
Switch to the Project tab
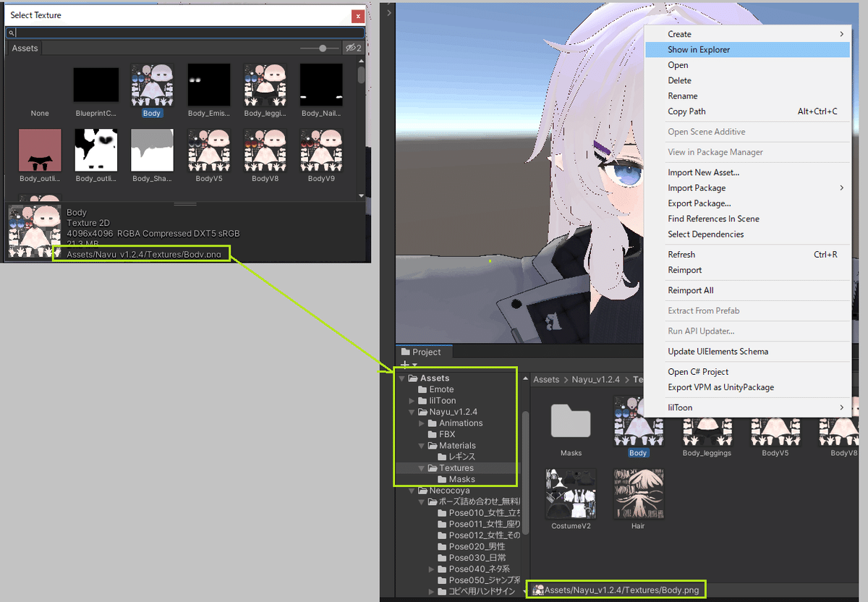point(425,352)
